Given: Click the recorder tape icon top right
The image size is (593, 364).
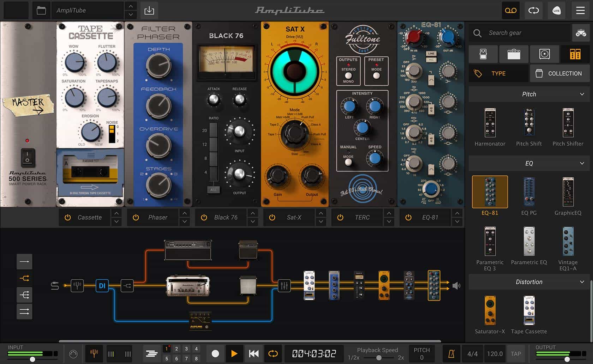Looking at the screenshot, I should (510, 10).
